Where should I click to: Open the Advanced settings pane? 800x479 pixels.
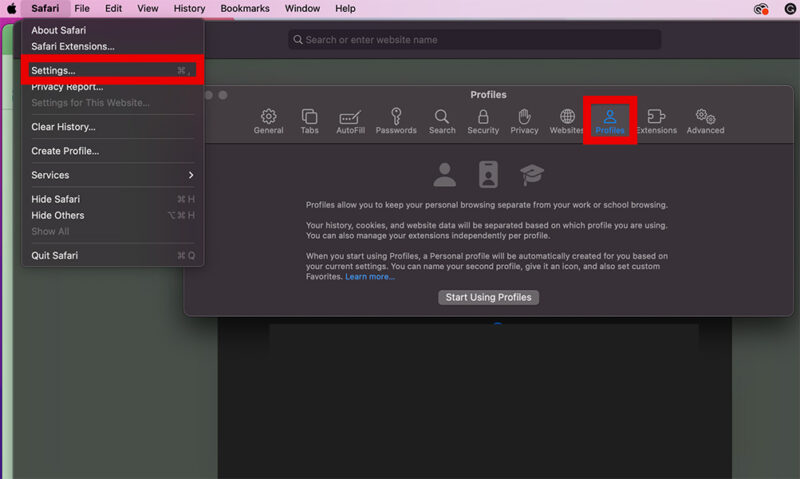pyautogui.click(x=705, y=121)
